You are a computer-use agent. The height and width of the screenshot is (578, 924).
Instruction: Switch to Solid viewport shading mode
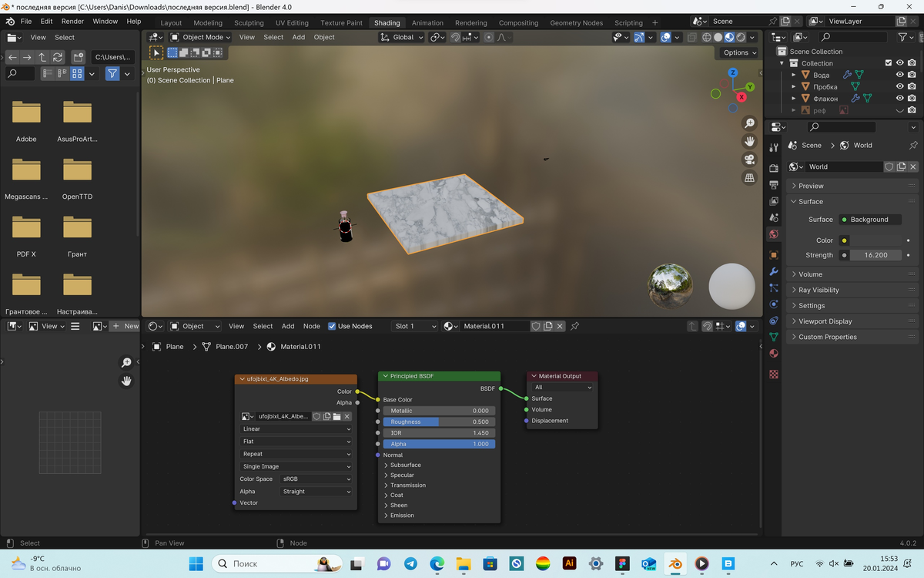click(x=718, y=37)
